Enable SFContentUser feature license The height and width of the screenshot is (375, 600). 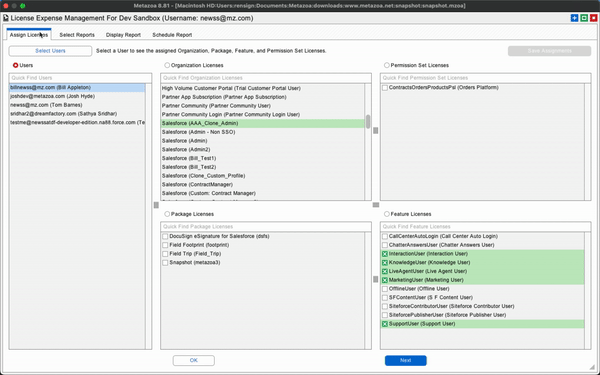(385, 298)
